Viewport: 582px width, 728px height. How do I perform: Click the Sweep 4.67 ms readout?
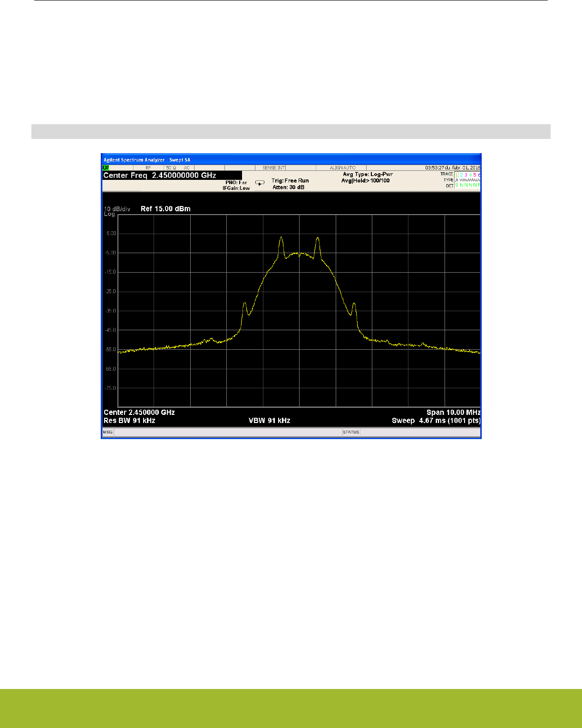[436, 421]
